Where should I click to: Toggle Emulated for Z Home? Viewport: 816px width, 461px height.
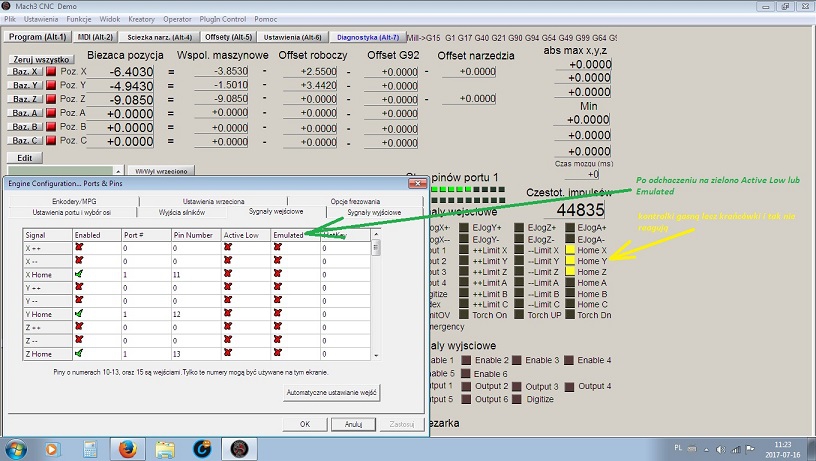pos(277,353)
